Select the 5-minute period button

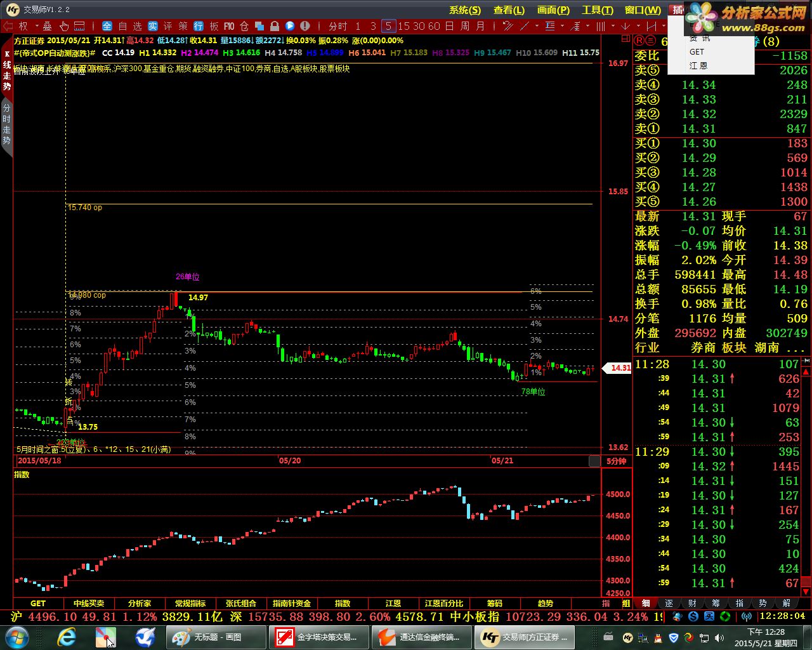pyautogui.click(x=388, y=26)
